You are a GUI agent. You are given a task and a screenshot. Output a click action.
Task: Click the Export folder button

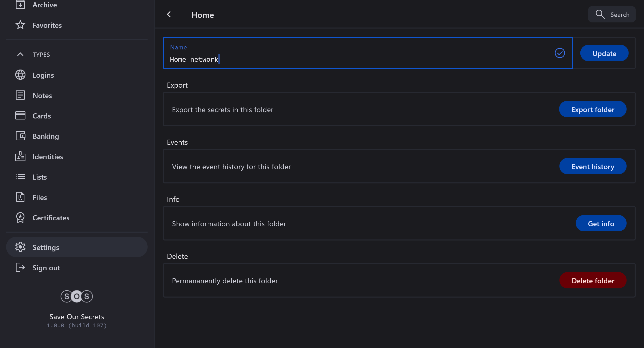pos(592,109)
